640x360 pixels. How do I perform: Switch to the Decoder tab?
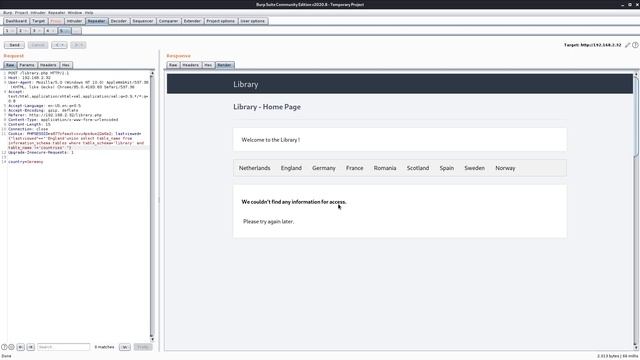119,21
